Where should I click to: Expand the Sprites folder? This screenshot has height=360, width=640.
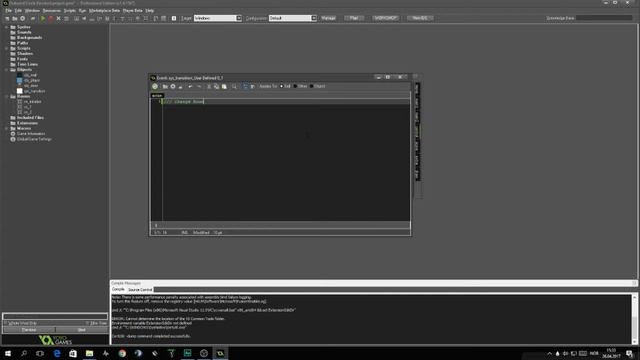pos(7,27)
